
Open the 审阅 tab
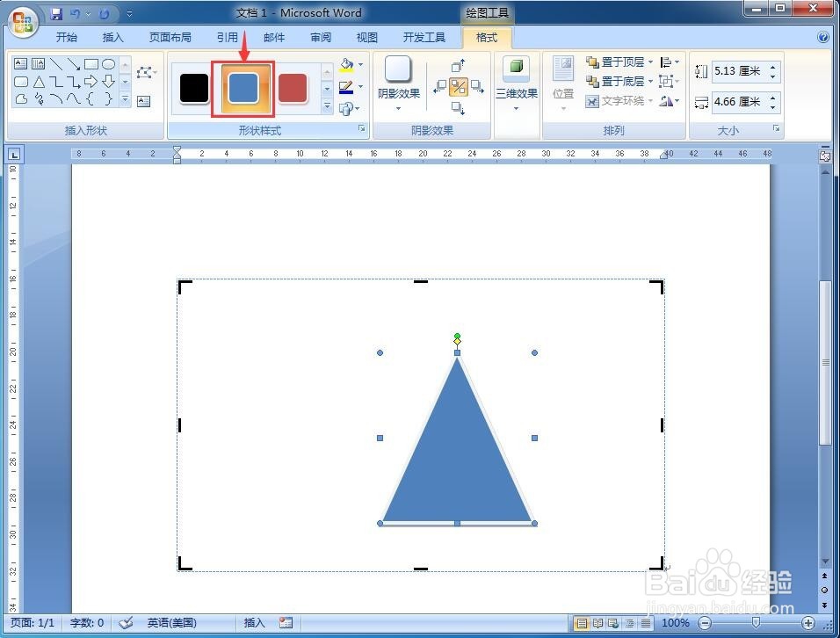pos(321,38)
